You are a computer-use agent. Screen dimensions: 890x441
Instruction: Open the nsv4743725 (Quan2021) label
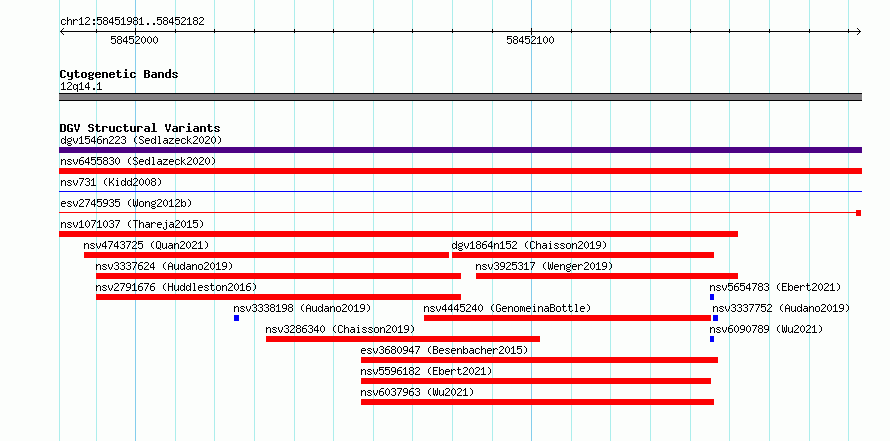click(146, 245)
